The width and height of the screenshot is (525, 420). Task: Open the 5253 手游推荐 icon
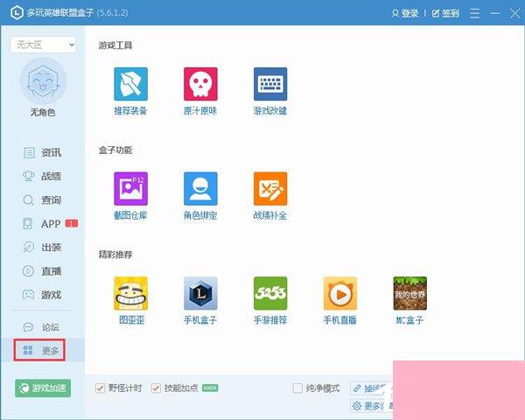coord(270,293)
